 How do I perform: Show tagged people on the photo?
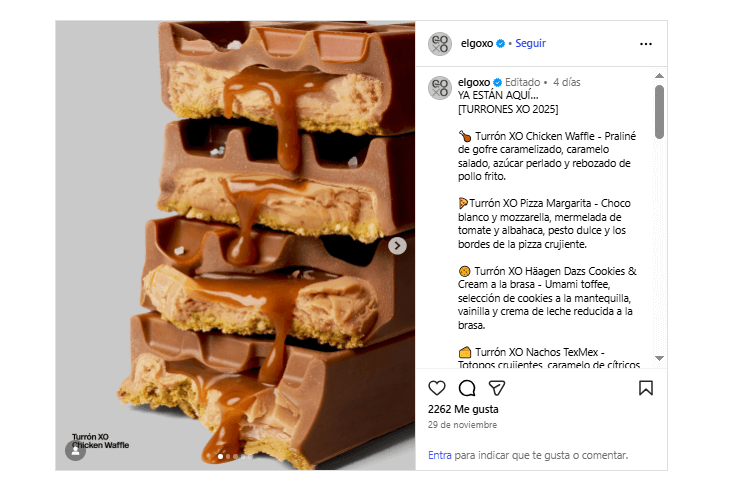pos(75,451)
